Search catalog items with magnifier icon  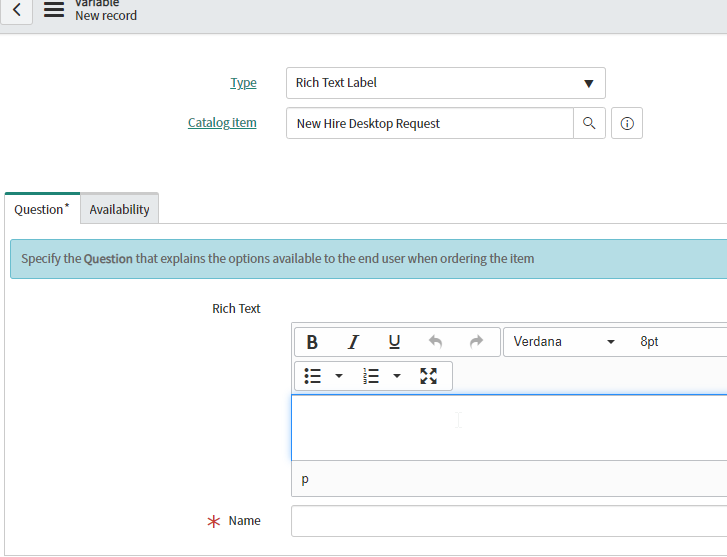589,123
